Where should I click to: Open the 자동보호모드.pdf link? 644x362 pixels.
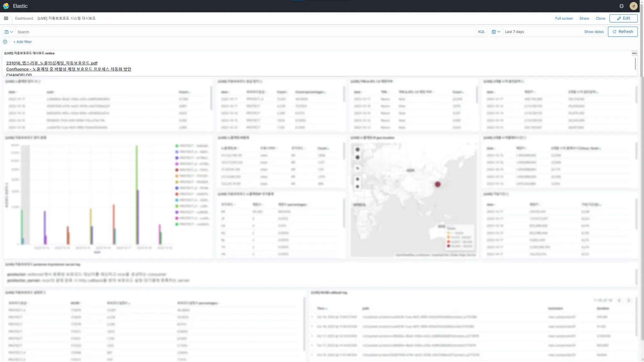click(52, 63)
